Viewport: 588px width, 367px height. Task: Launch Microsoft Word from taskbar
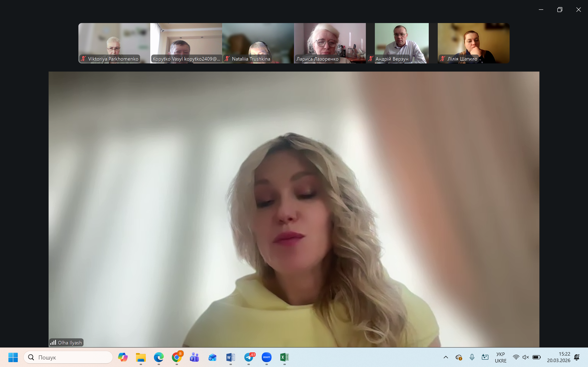(x=231, y=357)
